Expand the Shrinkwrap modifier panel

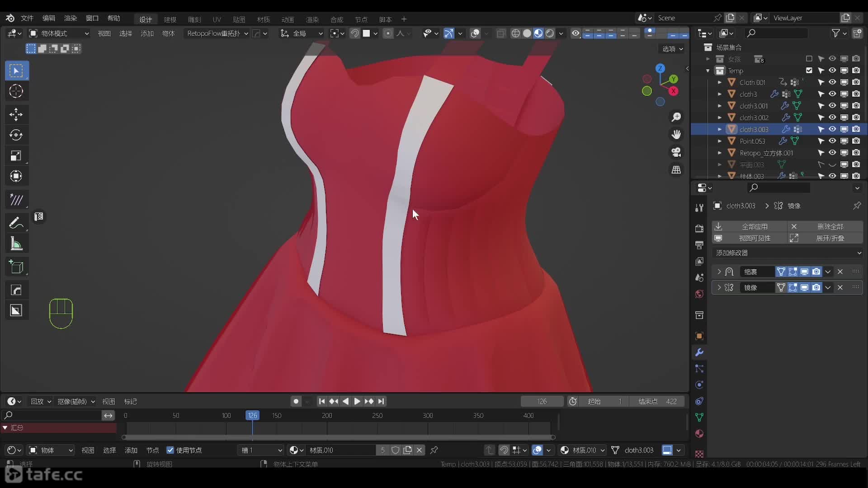719,272
